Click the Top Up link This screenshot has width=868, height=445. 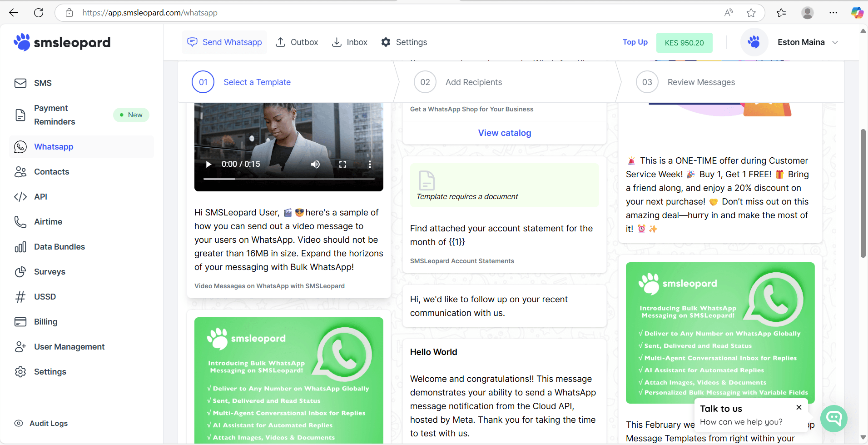[635, 42]
